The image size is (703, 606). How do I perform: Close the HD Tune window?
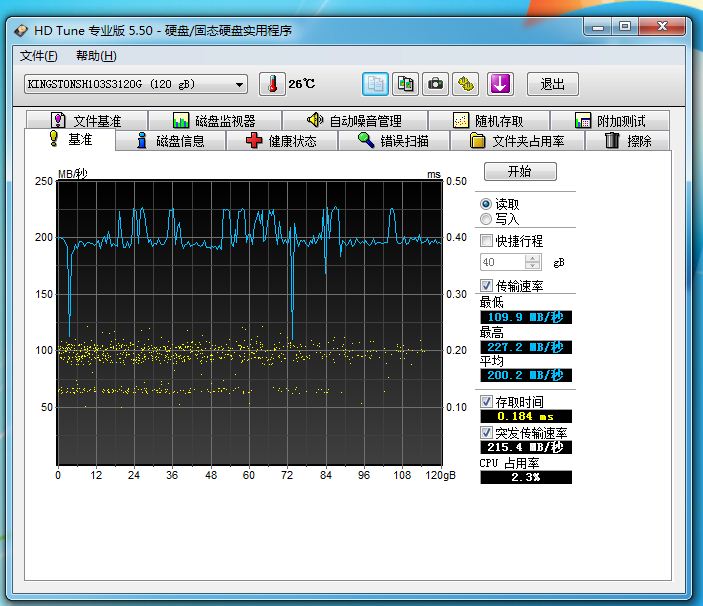pos(662,26)
